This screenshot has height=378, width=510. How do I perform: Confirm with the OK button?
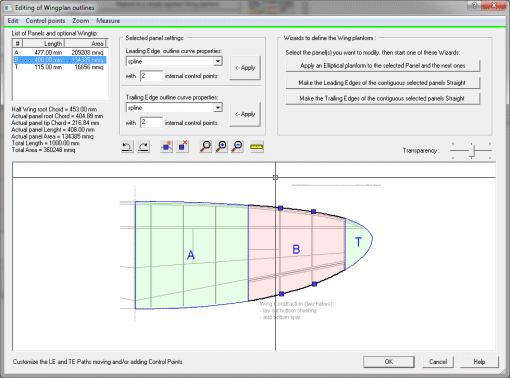click(389, 362)
